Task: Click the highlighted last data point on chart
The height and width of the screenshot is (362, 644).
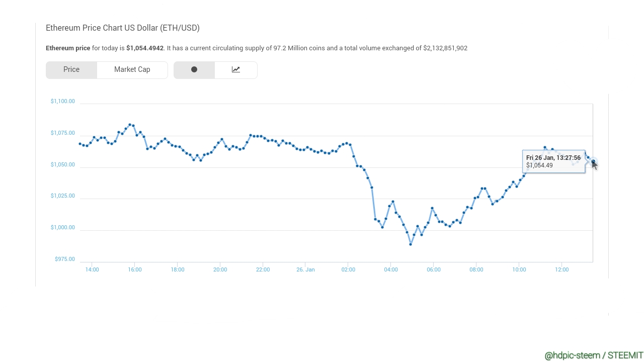Action: 593,161
